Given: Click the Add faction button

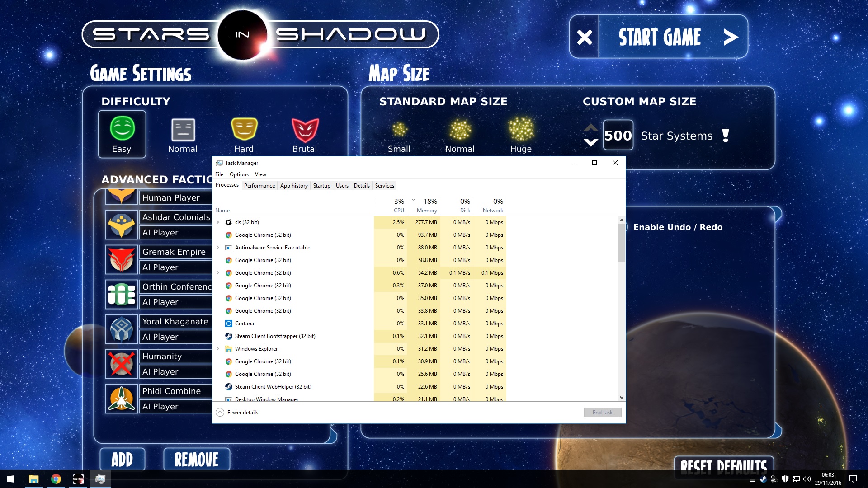Looking at the screenshot, I should (x=123, y=460).
